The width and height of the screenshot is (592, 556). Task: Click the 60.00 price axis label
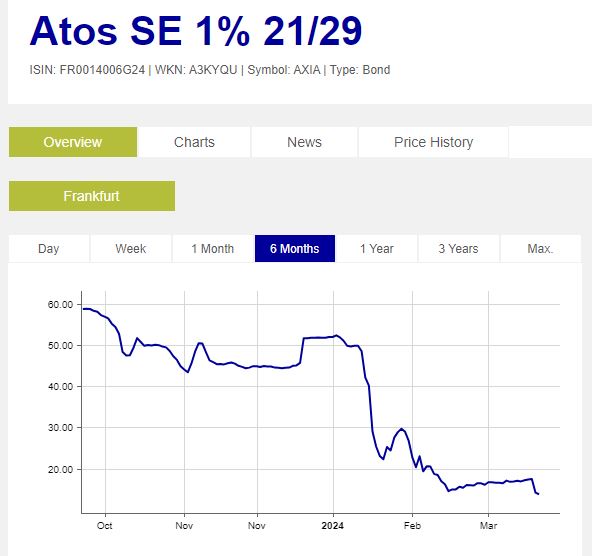pyautogui.click(x=60, y=305)
